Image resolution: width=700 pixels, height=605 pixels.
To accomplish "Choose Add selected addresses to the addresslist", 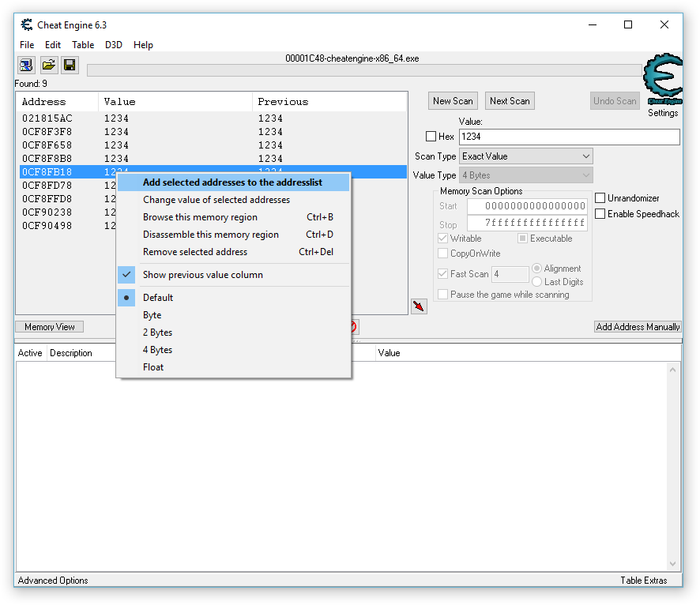I will pyautogui.click(x=233, y=182).
